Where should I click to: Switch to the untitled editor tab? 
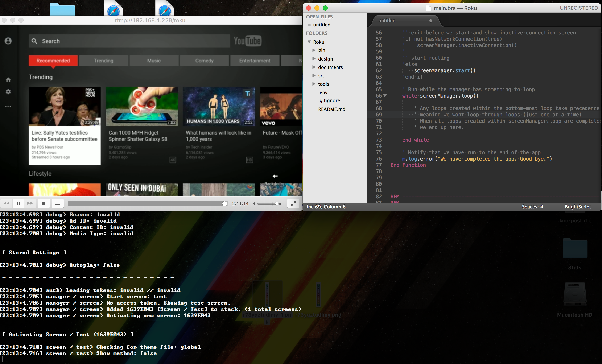[387, 21]
